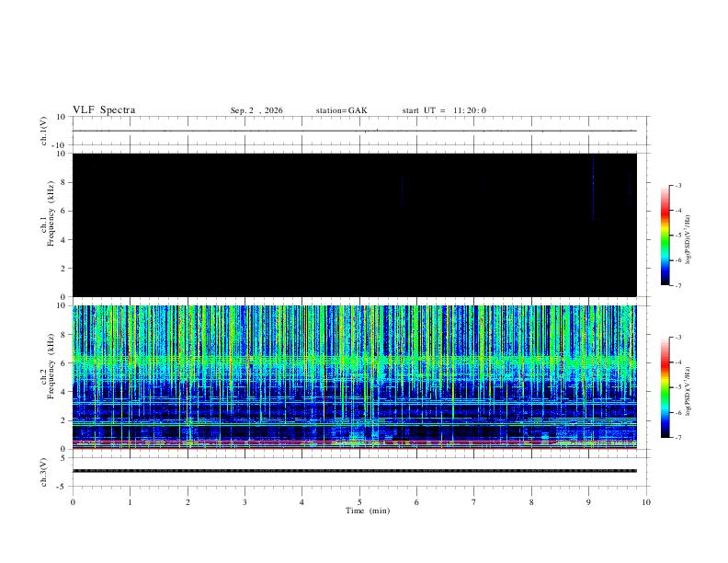
Task: Click the ch.3(V) waveform band
Action: click(x=354, y=471)
